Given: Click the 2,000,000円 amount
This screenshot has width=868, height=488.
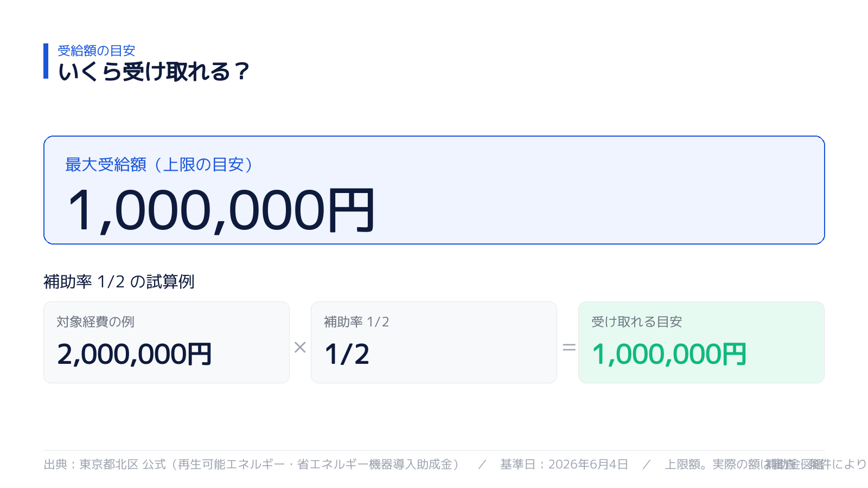Looking at the screenshot, I should pyautogui.click(x=134, y=354).
